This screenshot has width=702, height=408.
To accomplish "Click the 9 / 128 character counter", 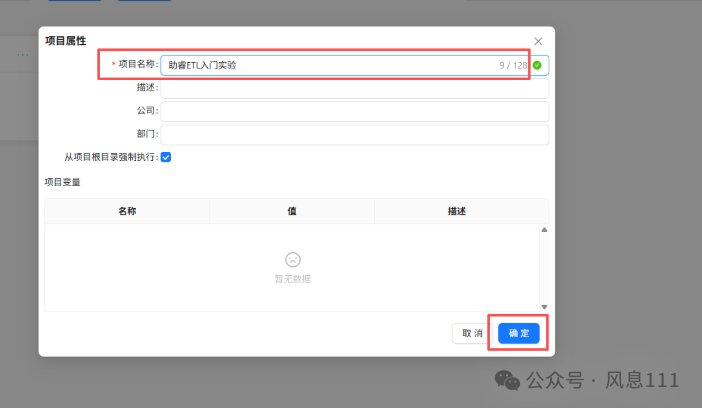I will [x=513, y=65].
